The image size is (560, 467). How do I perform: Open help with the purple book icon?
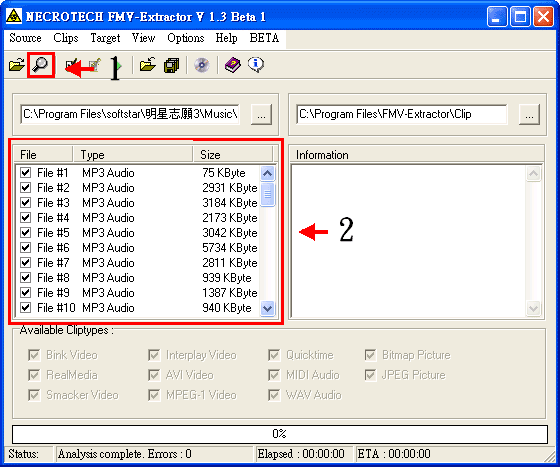click(x=232, y=65)
